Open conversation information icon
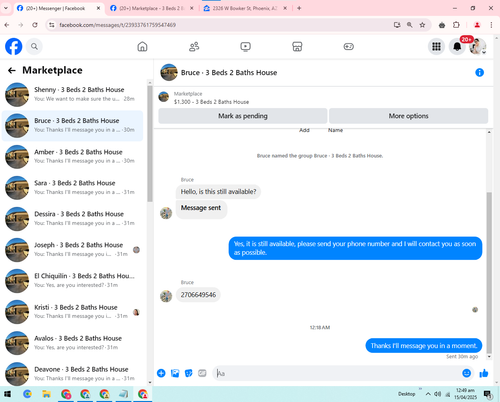Viewport: 500px width, 402px height. (x=479, y=72)
